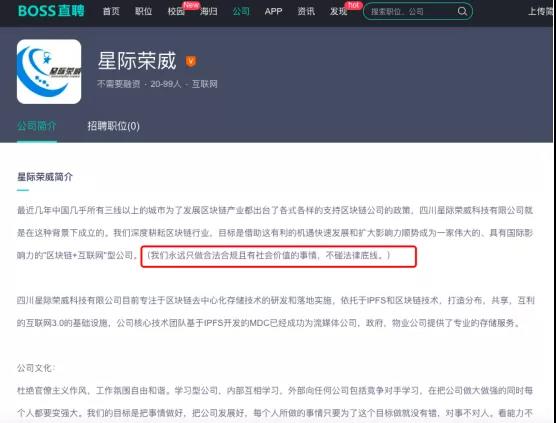Click the 星际荣威 company logo thumbnail
556x423 pixels.
pyautogui.click(x=49, y=72)
